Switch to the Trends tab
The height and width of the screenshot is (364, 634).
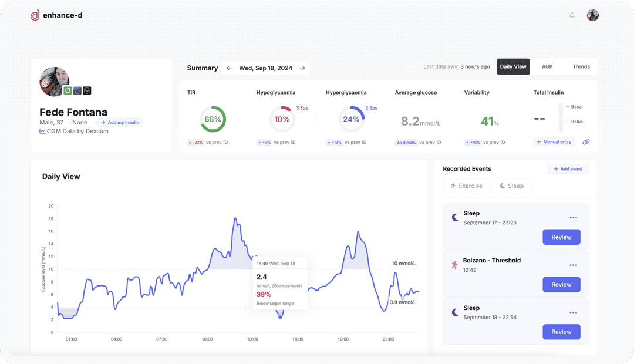point(581,67)
